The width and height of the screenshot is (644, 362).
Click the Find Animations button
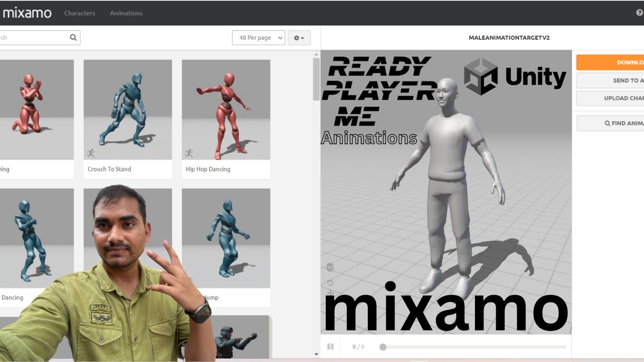click(610, 123)
